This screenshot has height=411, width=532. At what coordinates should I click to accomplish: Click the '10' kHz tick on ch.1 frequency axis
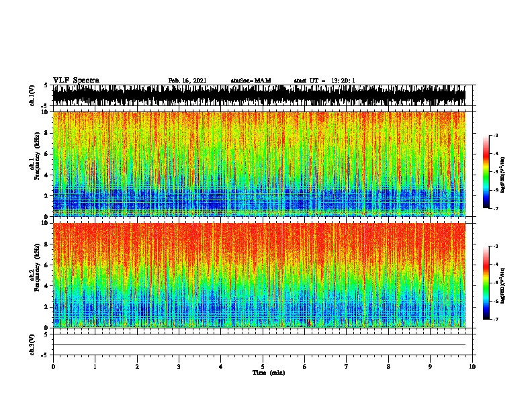[x=46, y=112]
